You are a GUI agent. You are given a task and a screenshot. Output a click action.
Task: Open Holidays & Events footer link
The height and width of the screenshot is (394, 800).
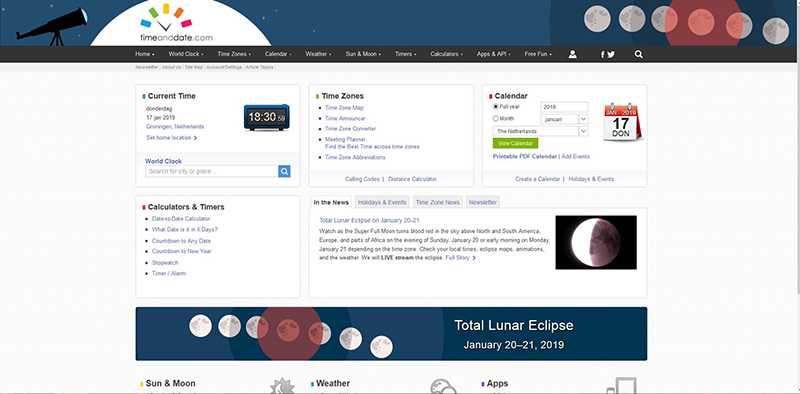(591, 179)
